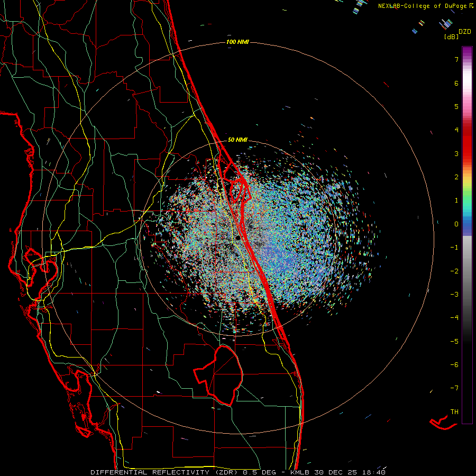Viewport: 476px width, 476px height.
Task: Click the -6 dB value on scale
Action: coord(454,365)
